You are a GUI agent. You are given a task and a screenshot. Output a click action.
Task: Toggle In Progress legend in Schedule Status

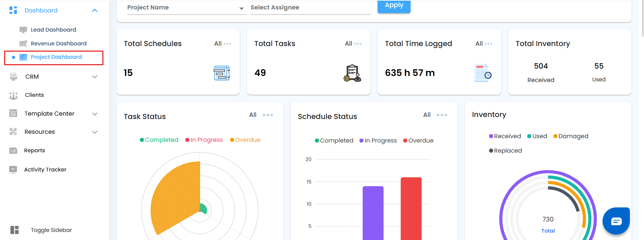click(378, 141)
